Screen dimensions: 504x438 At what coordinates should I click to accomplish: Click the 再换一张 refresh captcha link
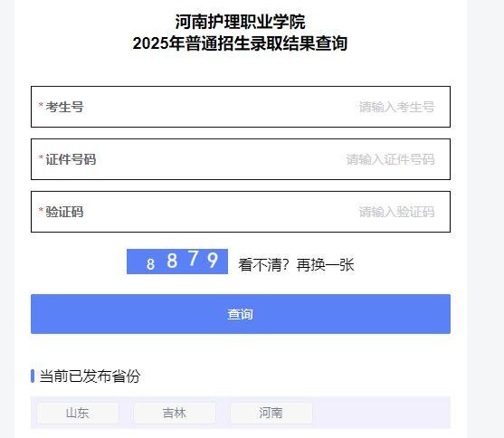[x=325, y=265]
